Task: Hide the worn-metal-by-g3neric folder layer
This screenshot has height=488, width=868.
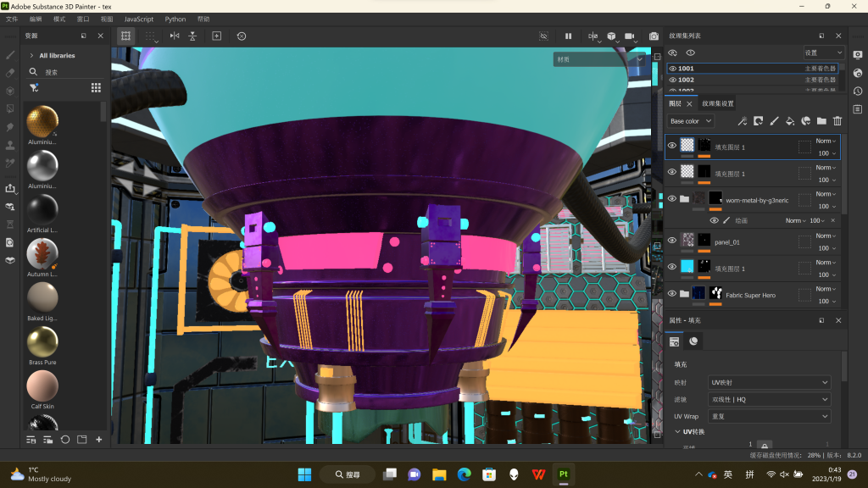Action: coord(672,198)
